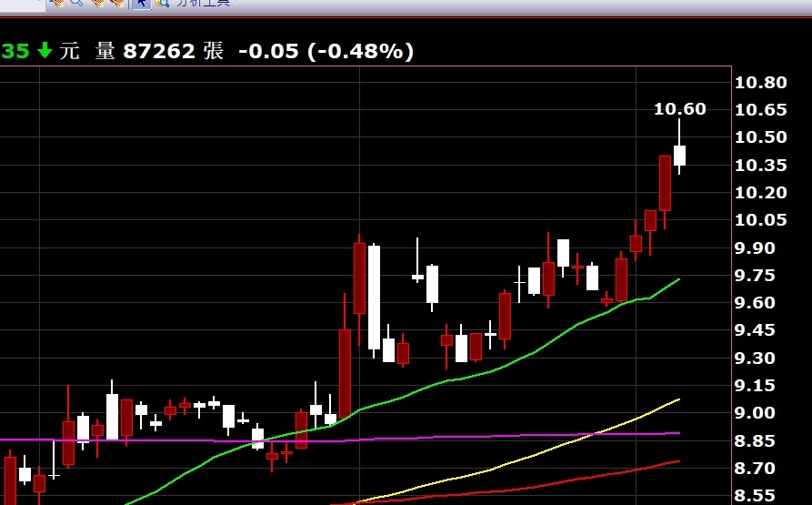Click the 8.55 price axis label
Image resolution: width=812 pixels, height=505 pixels.
pyautogui.click(x=755, y=496)
